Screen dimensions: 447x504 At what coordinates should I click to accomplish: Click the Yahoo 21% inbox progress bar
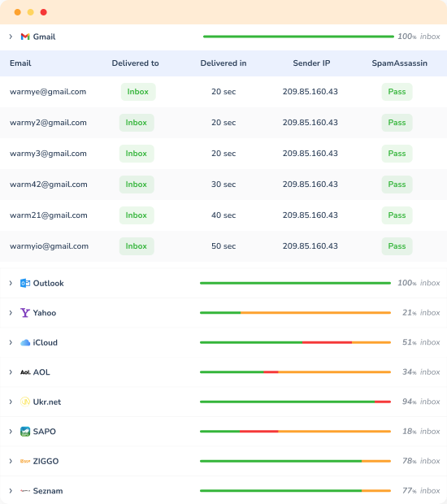coord(295,313)
